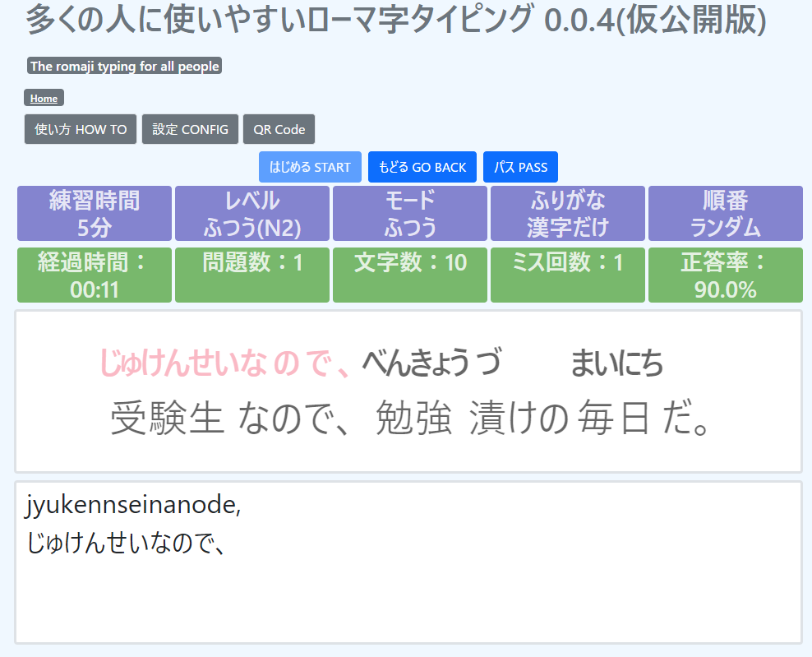The height and width of the screenshot is (657, 812).
Task: Open the 練習時間 5分 setting
Action: (x=94, y=213)
